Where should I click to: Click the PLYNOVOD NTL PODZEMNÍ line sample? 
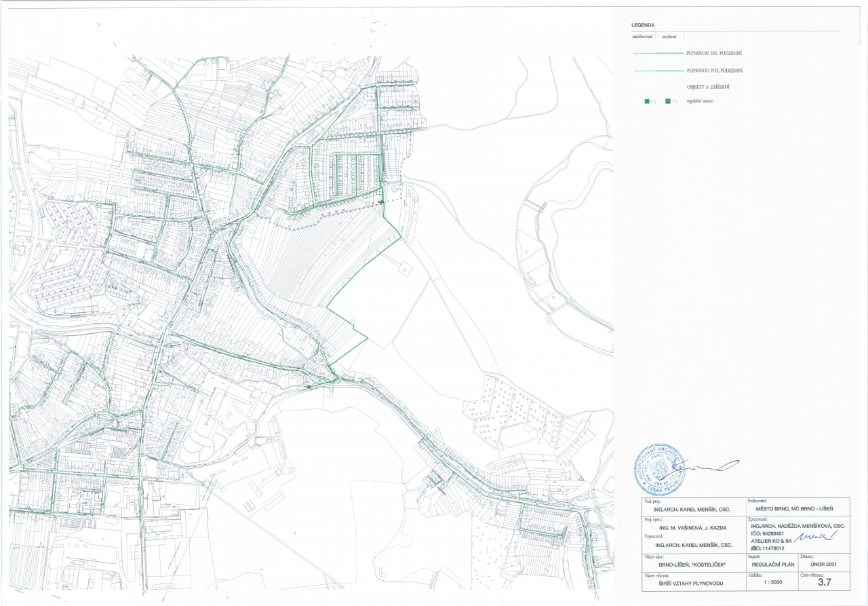(657, 70)
